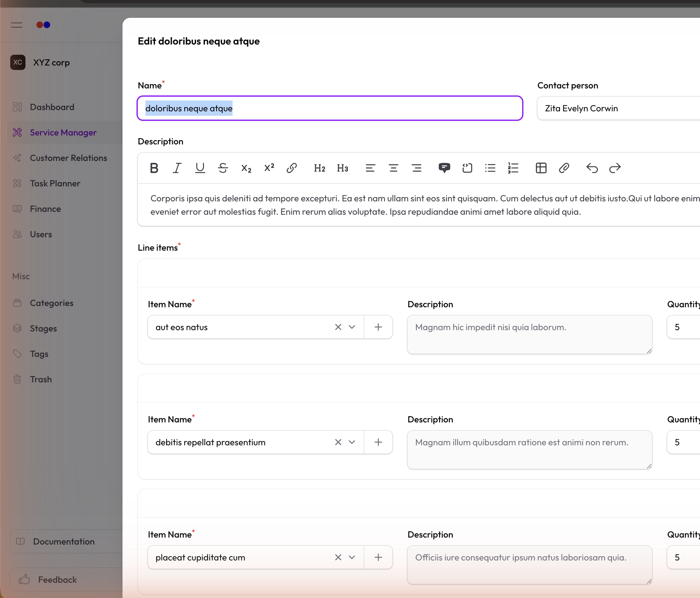The width and height of the screenshot is (700, 598).
Task: Align description text left
Action: coord(370,168)
